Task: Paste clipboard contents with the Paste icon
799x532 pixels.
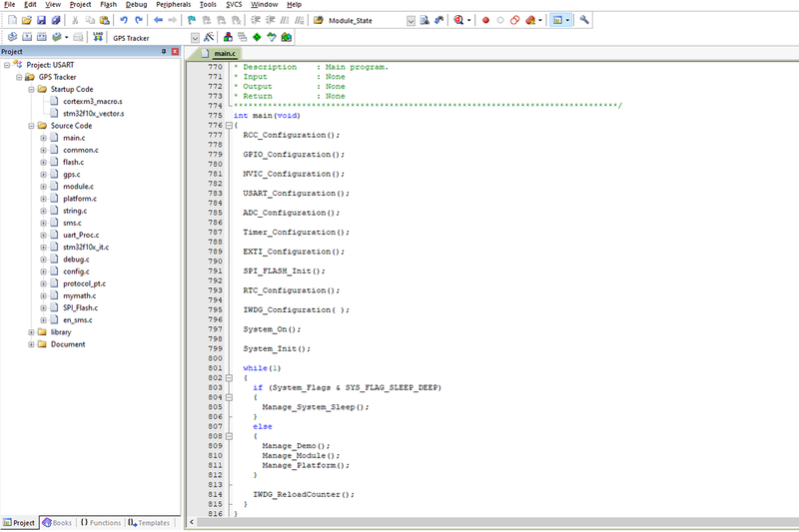Action: click(105, 20)
